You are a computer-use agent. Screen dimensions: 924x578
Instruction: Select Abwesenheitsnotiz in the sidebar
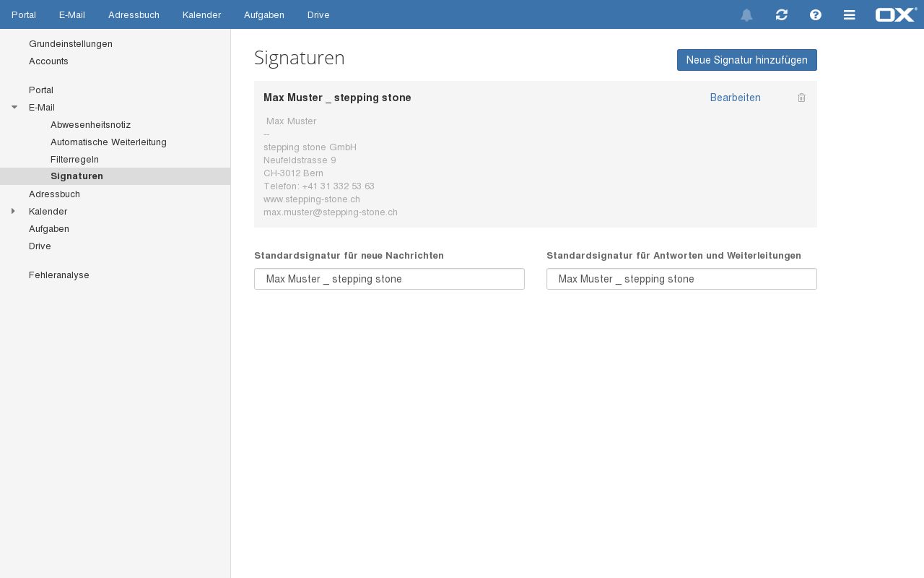coord(90,124)
